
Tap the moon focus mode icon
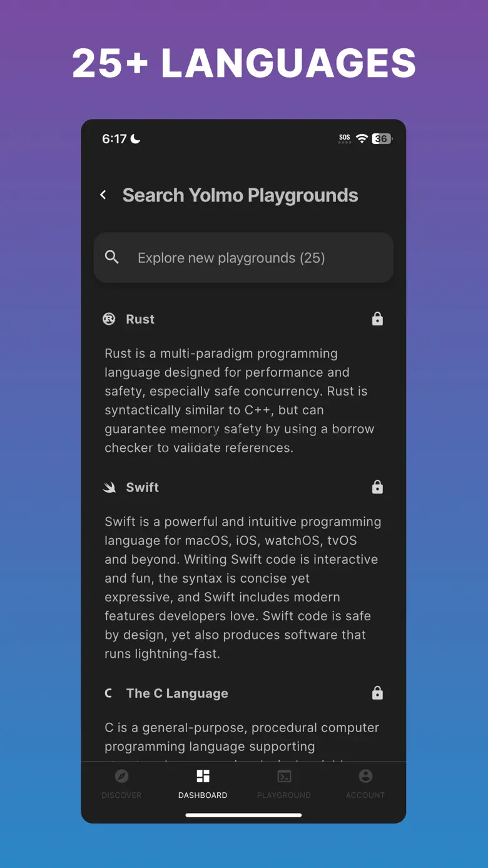[x=135, y=139]
